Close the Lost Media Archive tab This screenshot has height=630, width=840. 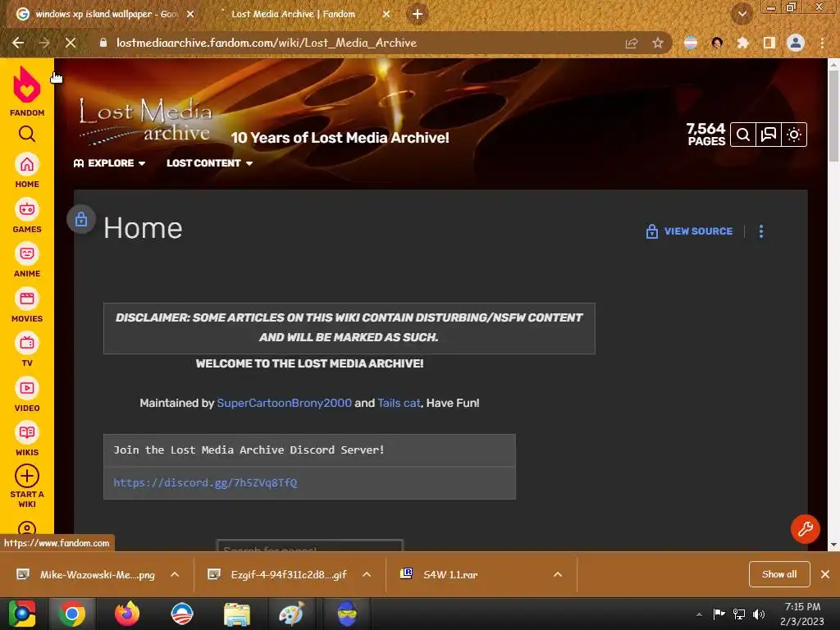tap(386, 15)
